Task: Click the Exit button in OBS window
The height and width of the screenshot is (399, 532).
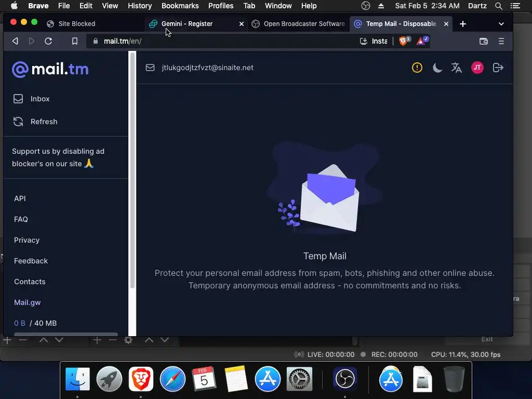Action: click(487, 339)
